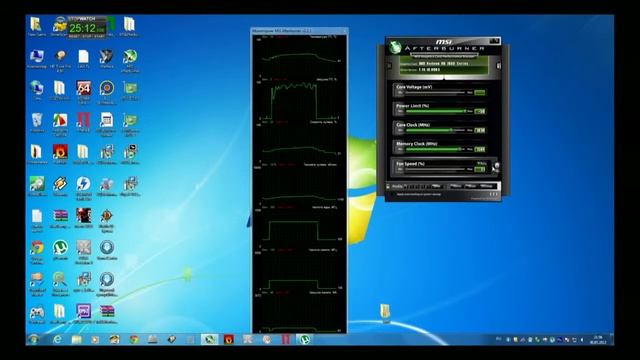Click the Reset link on the stopwatch gadget
Image resolution: width=640 pixels, height=360 pixels.
(x=74, y=36)
